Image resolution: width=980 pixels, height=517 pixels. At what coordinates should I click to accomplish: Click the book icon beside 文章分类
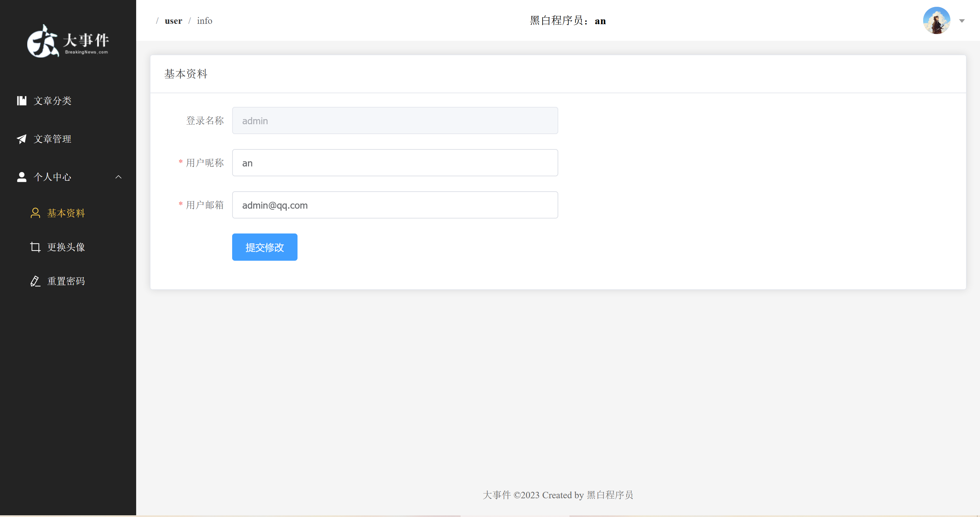pyautogui.click(x=22, y=100)
